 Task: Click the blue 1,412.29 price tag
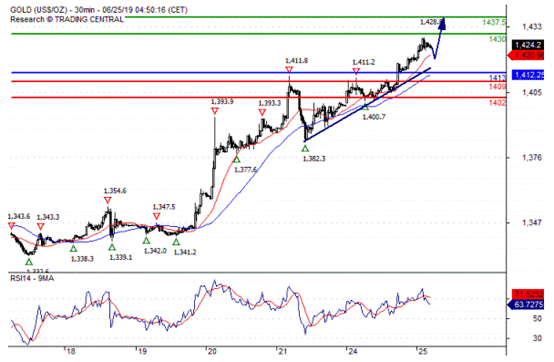pos(527,75)
